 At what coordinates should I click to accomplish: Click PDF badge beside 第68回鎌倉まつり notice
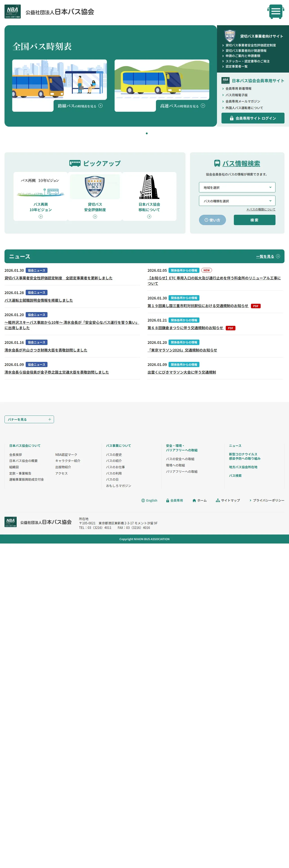tap(230, 328)
